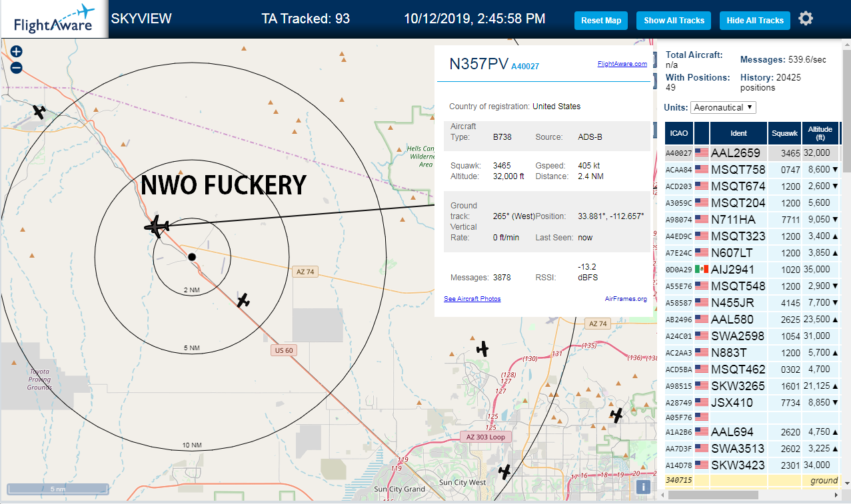Click the FlightAware logo
Screen dimensions: 851x504
(54, 19)
